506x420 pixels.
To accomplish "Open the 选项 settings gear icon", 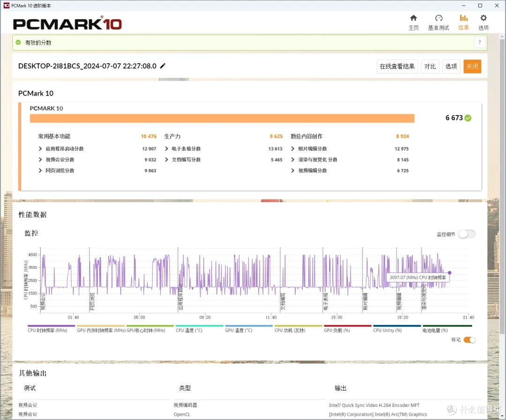I will (484, 18).
